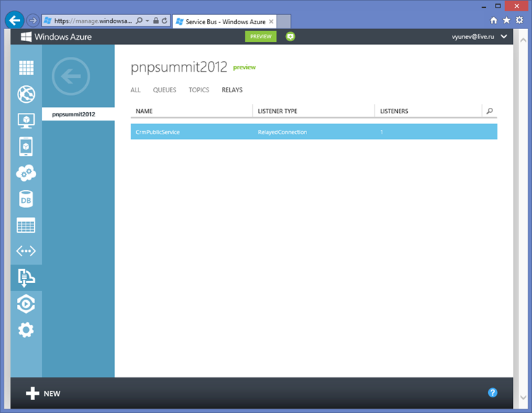The height and width of the screenshot is (413, 532).
Task: Sort by NAME column header
Action: point(144,111)
